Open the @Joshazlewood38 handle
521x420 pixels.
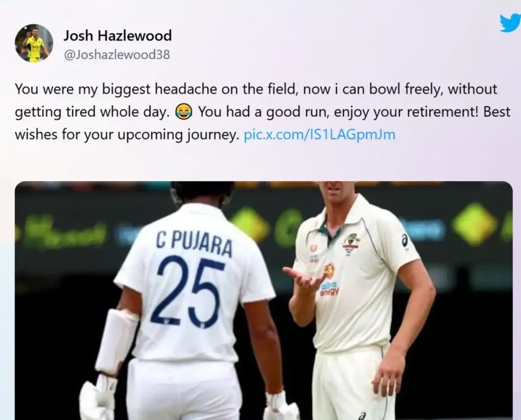[117, 55]
